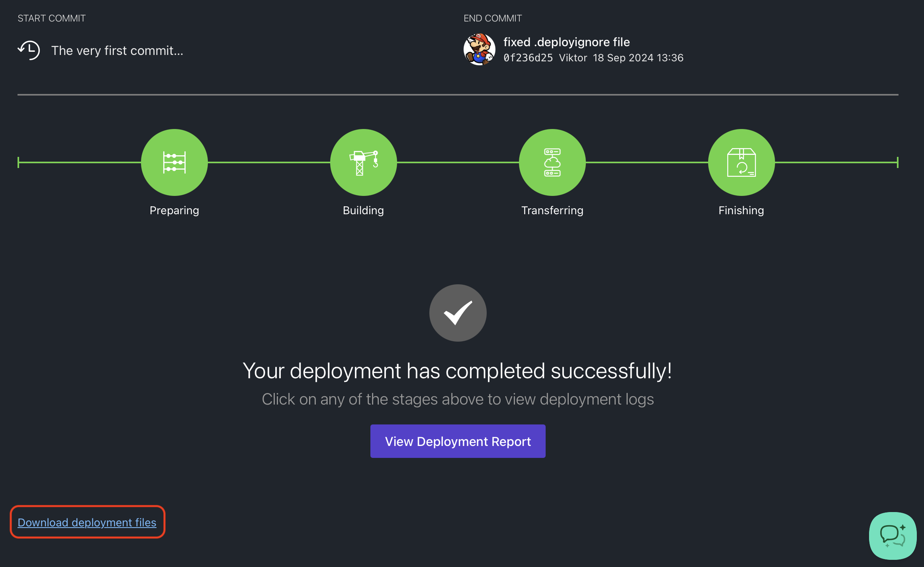Image resolution: width=924 pixels, height=567 pixels.
Task: Click "The very first commit..." text
Action: coord(117,51)
